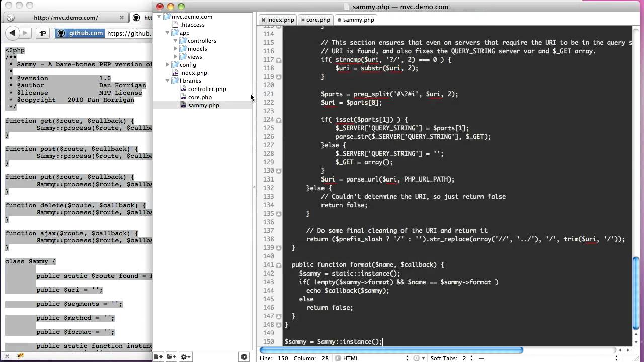The height and width of the screenshot is (362, 644).
Task: Show info for selected drawer file
Action: click(x=244, y=357)
